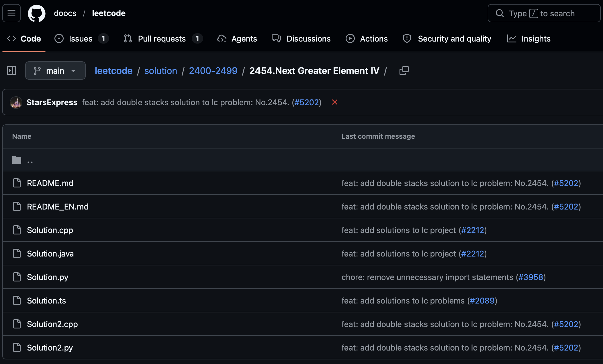
Task: Go up to parent directory row
Action: pos(303,160)
